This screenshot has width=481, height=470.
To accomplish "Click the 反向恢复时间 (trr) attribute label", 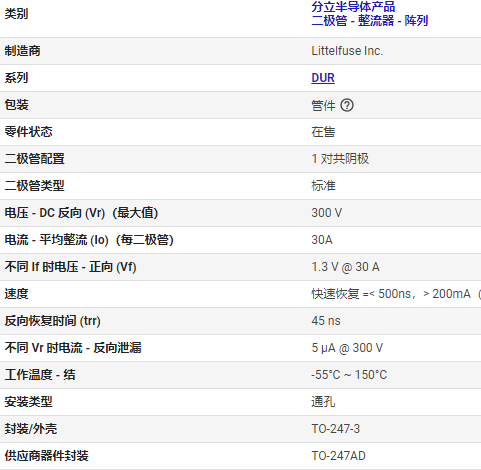I will coord(52,321).
